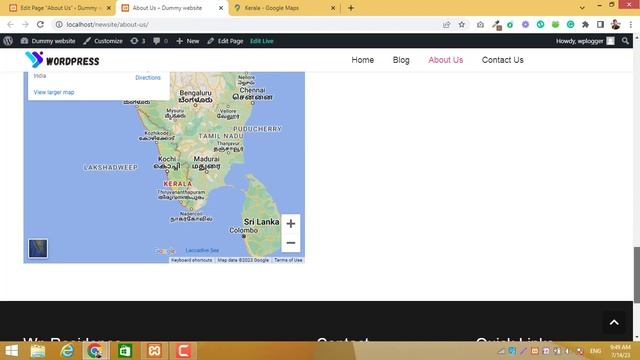Open XAMPP from the taskbar
Viewport: 640px width, 360px height.
(x=154, y=351)
